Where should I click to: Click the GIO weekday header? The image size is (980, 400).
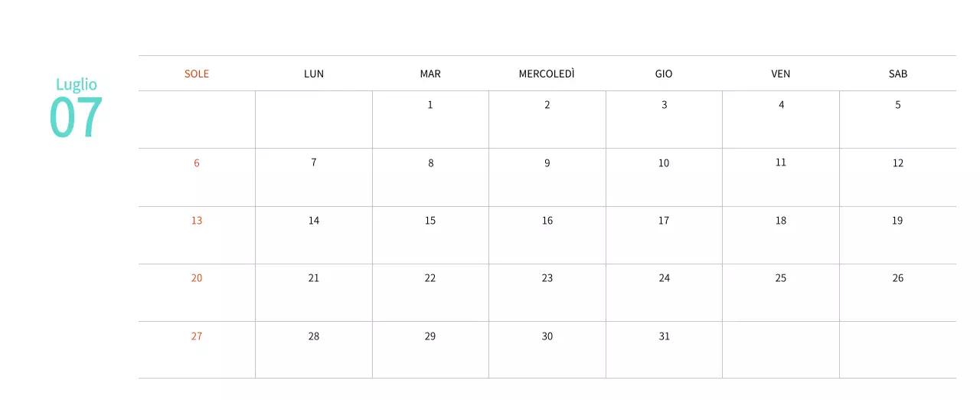click(x=664, y=74)
